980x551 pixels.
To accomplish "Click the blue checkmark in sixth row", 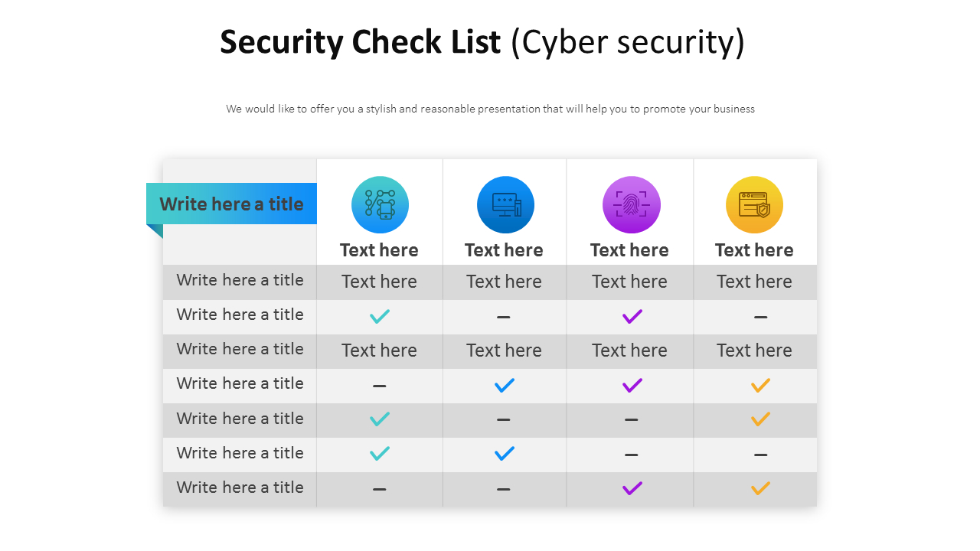I will click(505, 453).
